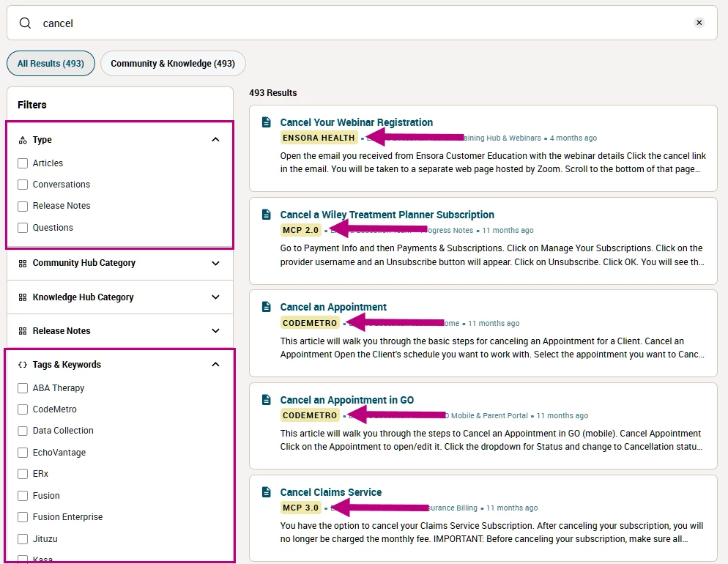Open Cancel a Wiley Treatment Planner Subscription
The image size is (728, 564).
tap(387, 215)
